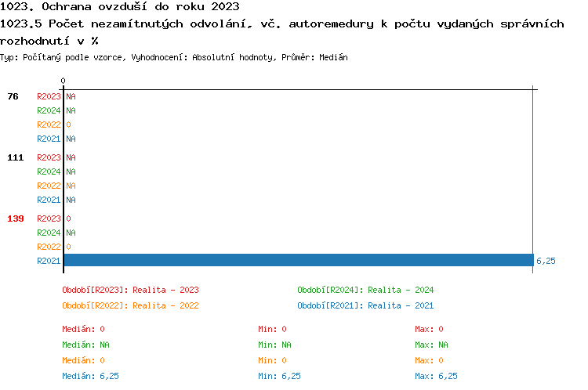Image resolution: width=588 pixels, height=390 pixels.
Task: Select the group label 111
Action: [16, 157]
